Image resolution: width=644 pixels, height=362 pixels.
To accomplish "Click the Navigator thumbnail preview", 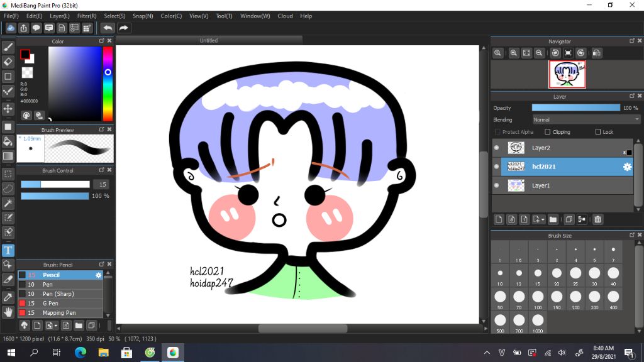I will [x=567, y=74].
